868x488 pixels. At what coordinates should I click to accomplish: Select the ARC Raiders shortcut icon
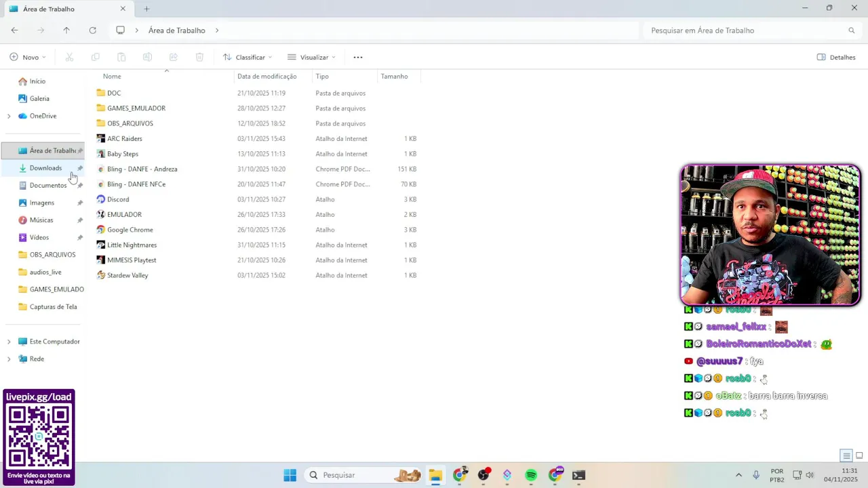[x=101, y=138]
